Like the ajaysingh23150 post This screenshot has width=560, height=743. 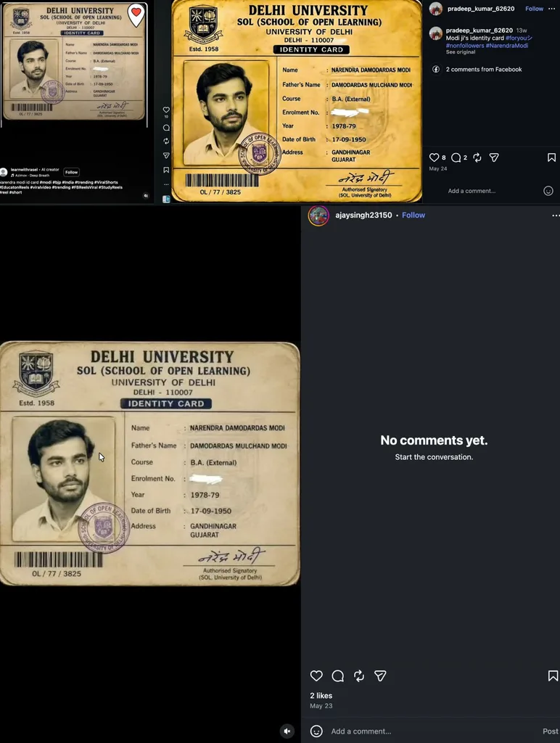316,676
